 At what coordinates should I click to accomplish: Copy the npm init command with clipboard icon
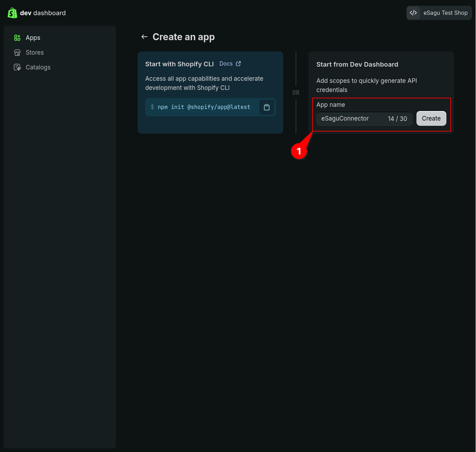click(267, 107)
